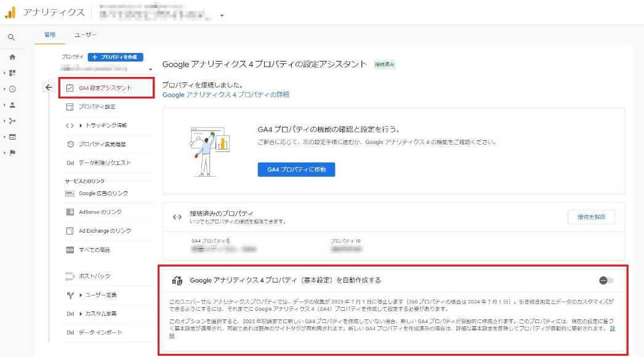
Task: Click the GA4 setup illustration image
Action: pyautogui.click(x=210, y=151)
